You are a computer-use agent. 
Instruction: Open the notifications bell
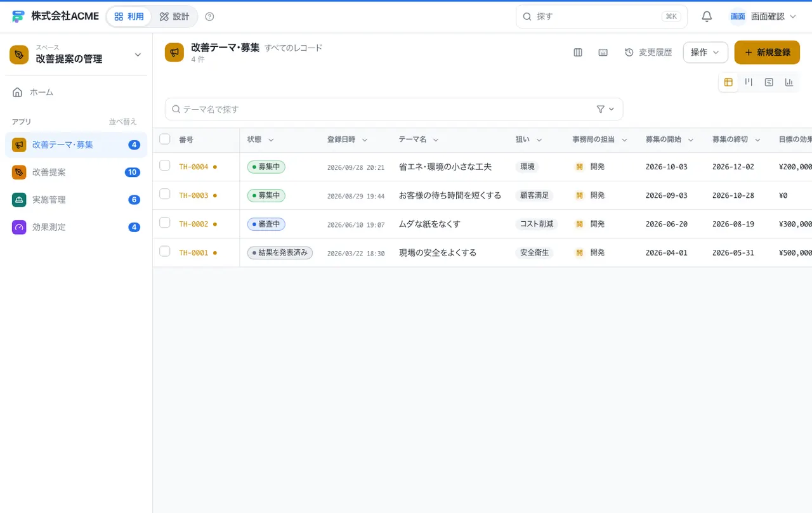(707, 16)
